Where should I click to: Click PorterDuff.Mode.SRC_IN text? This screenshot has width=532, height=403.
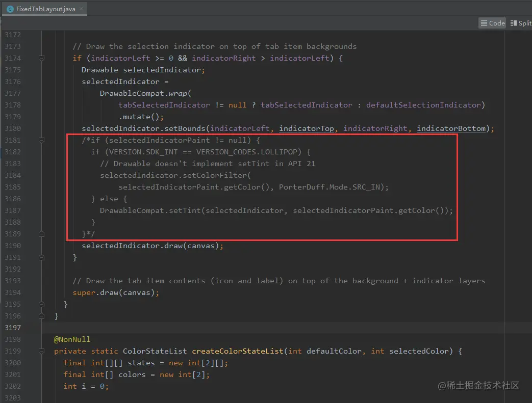329,187
